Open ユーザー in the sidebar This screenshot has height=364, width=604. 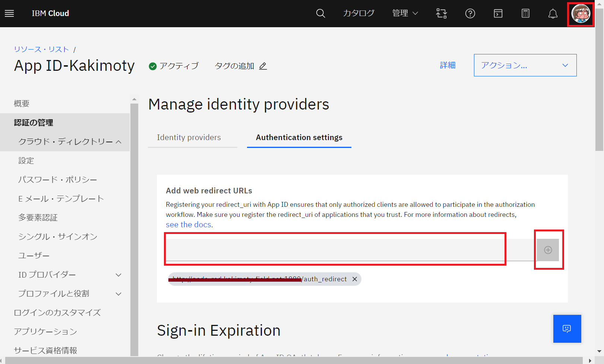34,256
